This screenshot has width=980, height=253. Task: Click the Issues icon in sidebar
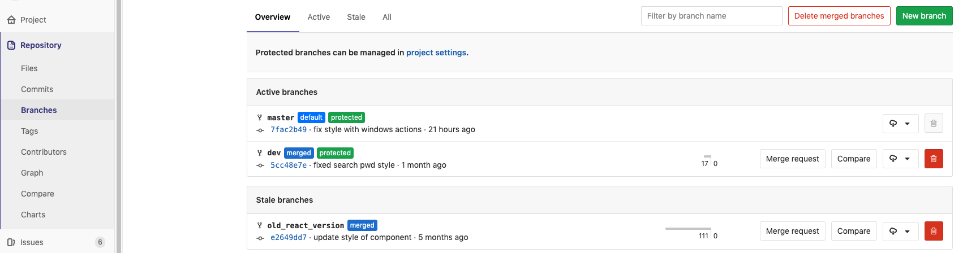[x=11, y=242]
